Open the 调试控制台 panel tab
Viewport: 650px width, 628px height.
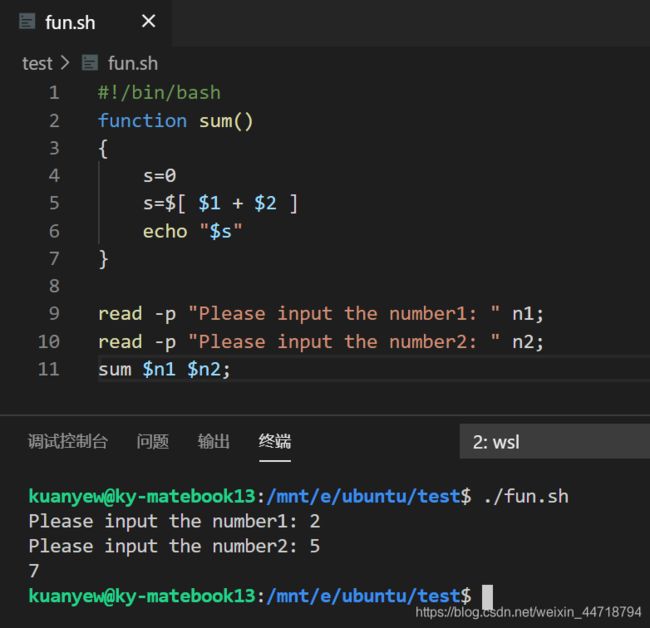point(68,441)
